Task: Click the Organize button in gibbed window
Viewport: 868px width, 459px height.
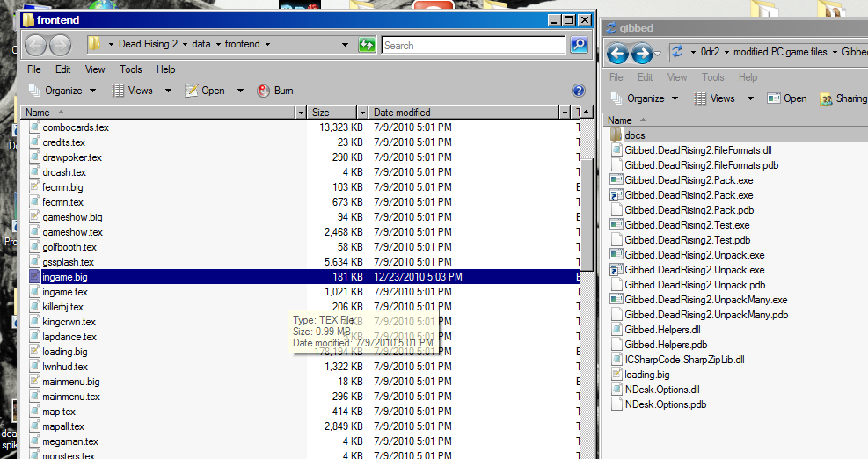Action: pos(644,98)
